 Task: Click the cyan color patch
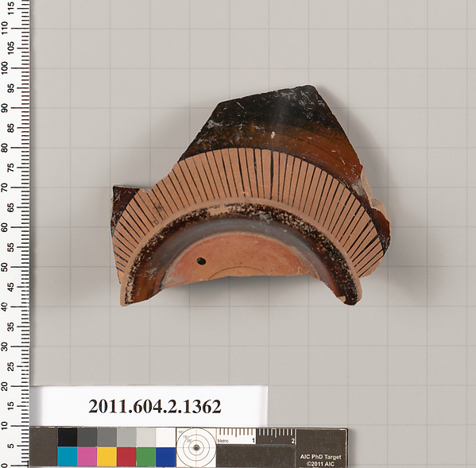point(68,456)
